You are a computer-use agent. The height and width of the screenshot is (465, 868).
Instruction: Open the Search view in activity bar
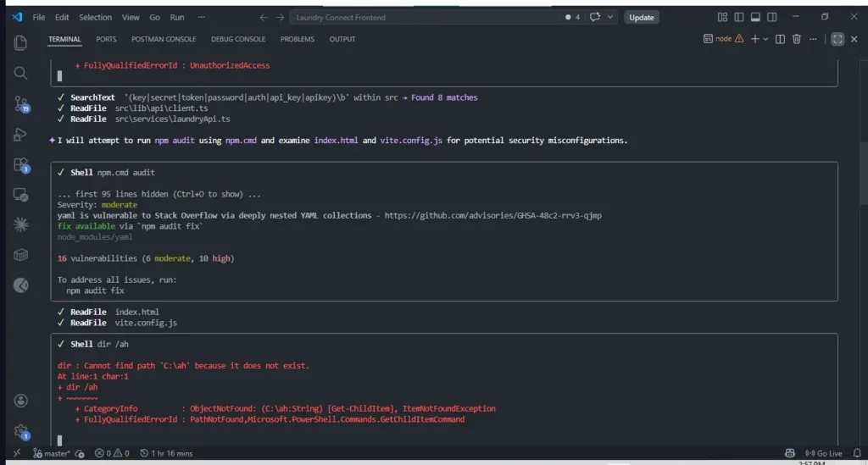(x=20, y=73)
